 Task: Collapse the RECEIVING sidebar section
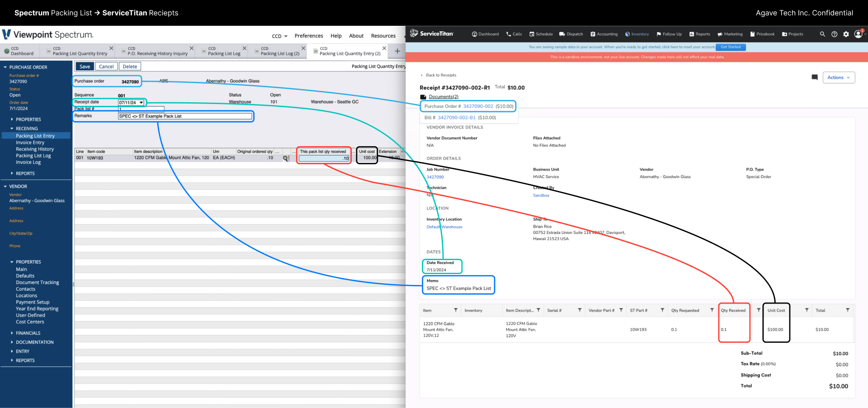point(12,128)
